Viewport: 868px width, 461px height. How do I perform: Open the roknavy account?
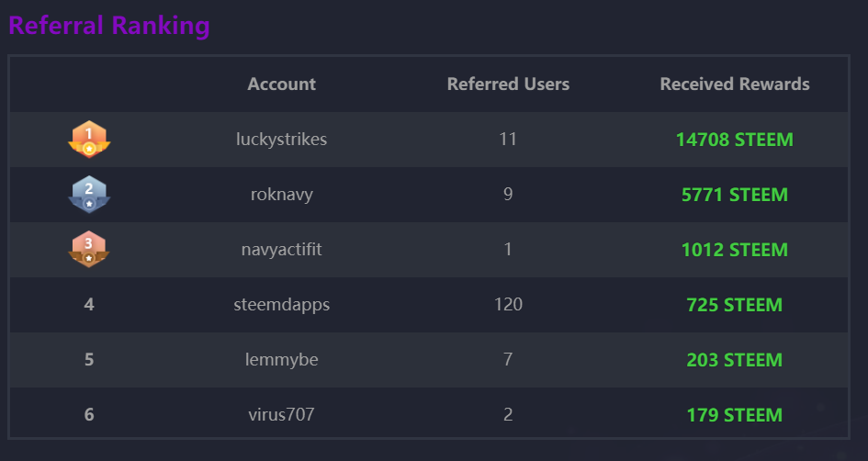(x=281, y=195)
